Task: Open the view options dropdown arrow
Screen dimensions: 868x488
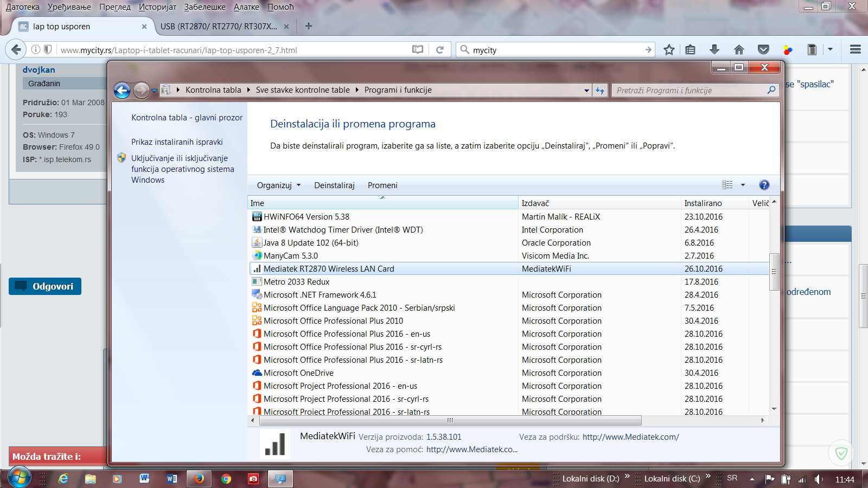Action: [743, 185]
